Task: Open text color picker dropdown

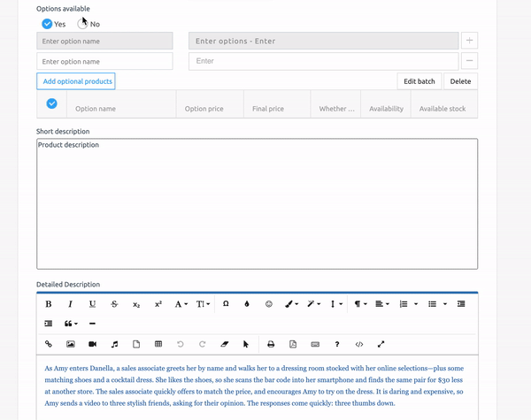Action: (x=291, y=303)
